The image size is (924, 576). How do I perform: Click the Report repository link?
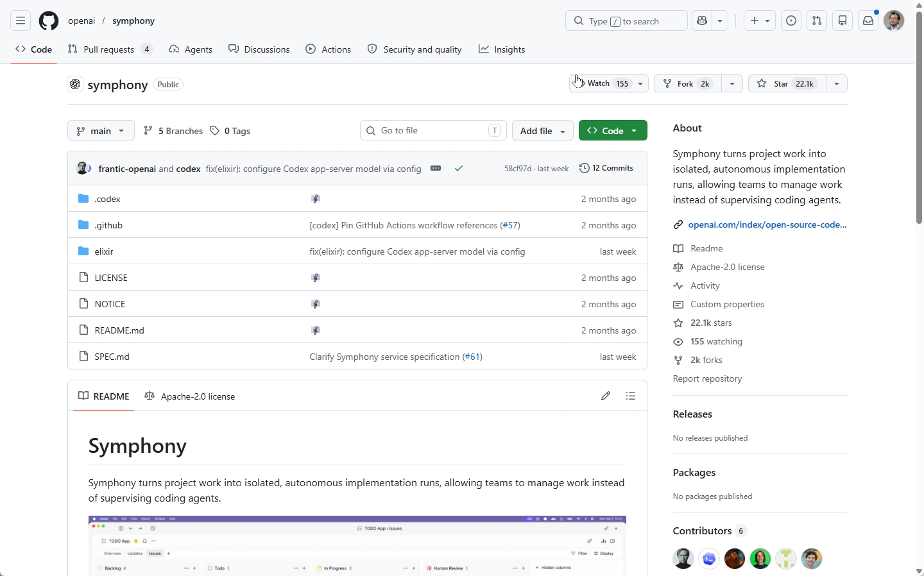coord(707,378)
